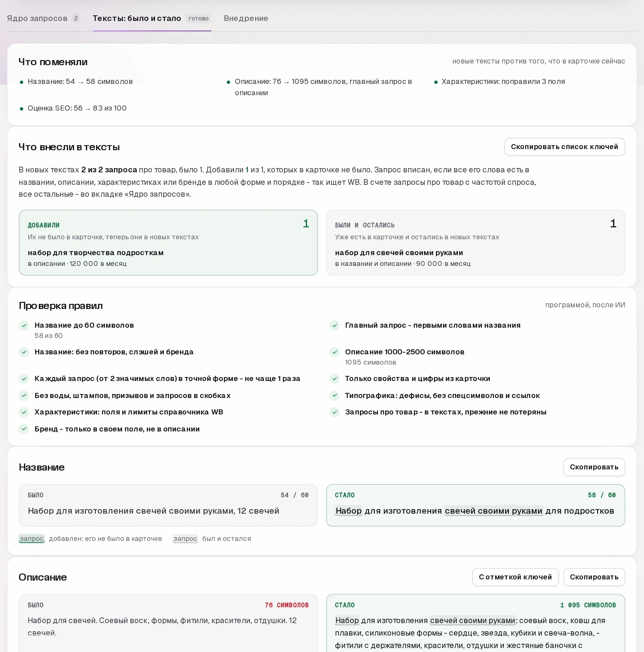This screenshot has width=644, height=652.
Task: Click the готово status badge
Action: (x=198, y=18)
